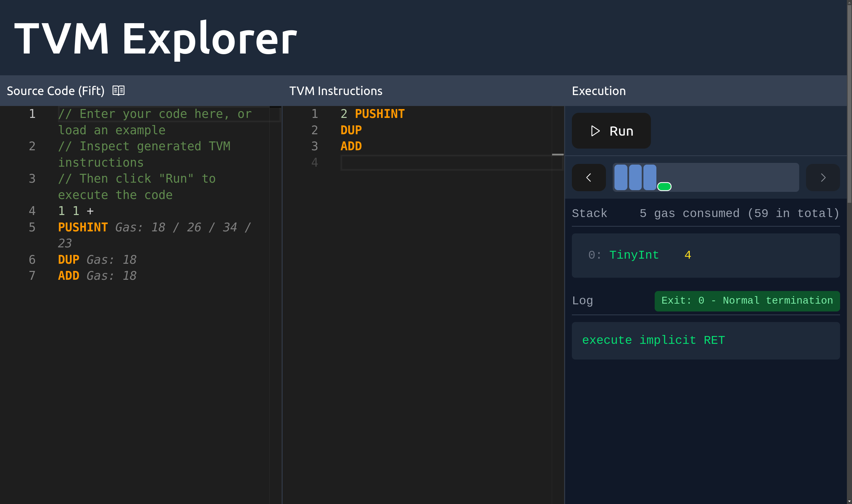Click the Source Code (Fift) panel header
The image size is (852, 504).
[56, 91]
